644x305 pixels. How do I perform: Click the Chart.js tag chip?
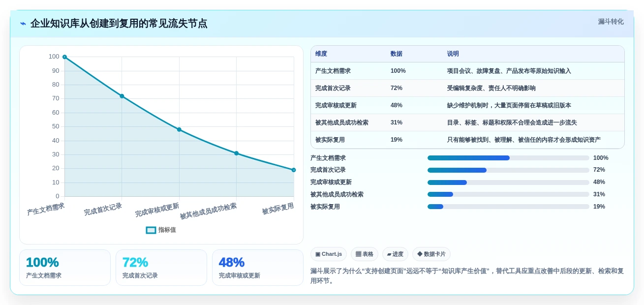(329, 254)
